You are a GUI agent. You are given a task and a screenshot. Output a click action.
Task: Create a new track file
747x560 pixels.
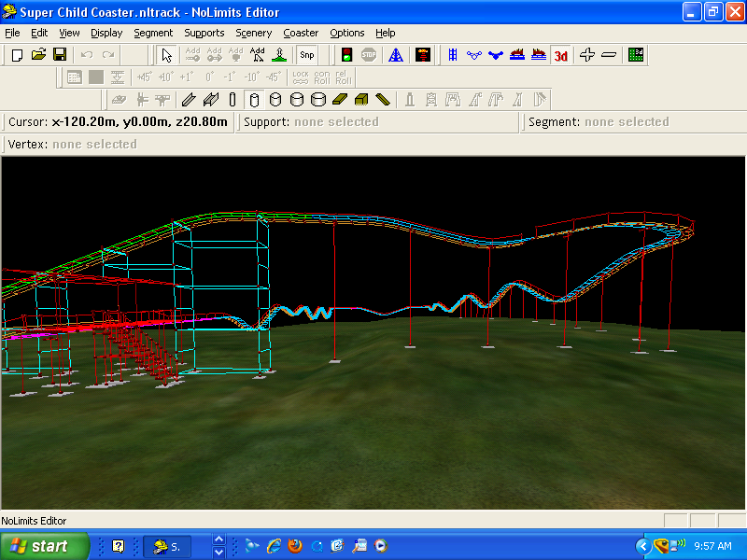[17, 55]
